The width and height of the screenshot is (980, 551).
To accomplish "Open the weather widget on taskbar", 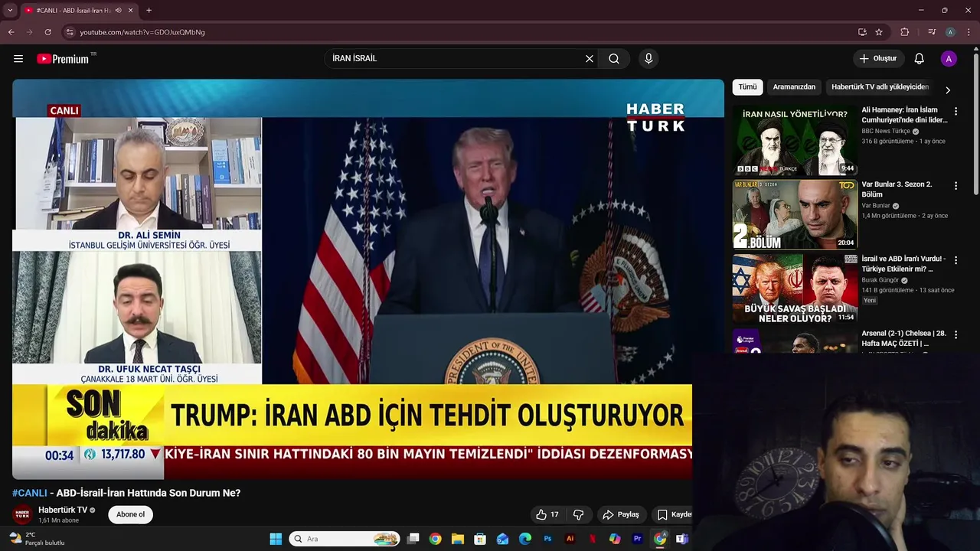I will click(x=36, y=539).
